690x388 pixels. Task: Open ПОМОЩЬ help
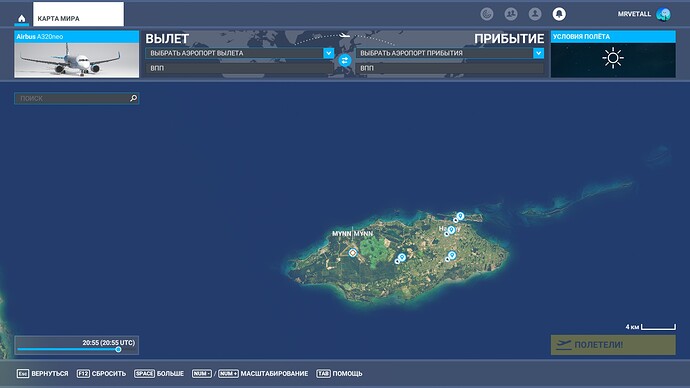click(x=347, y=373)
